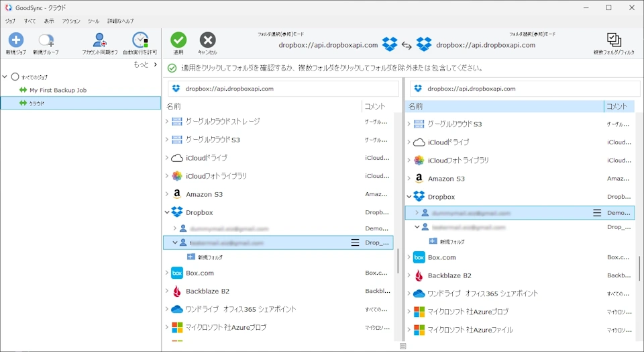Viewport: 644px width, 352px height.
Task: Open the ジョブ menu
Action: coord(10,21)
